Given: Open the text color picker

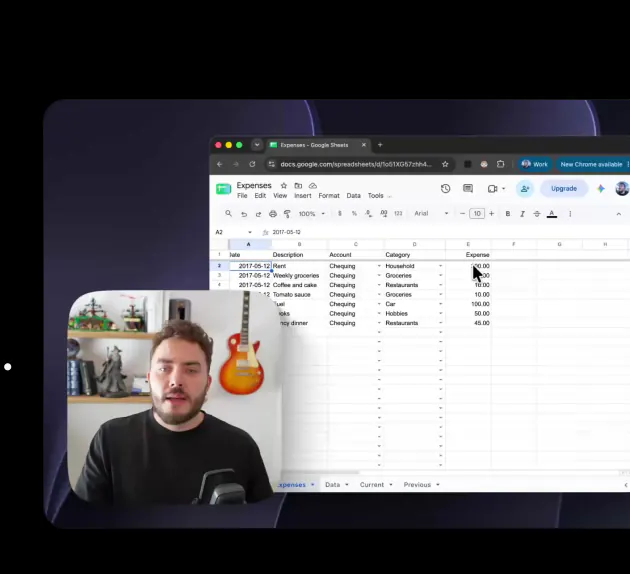Looking at the screenshot, I should pyautogui.click(x=552, y=214).
